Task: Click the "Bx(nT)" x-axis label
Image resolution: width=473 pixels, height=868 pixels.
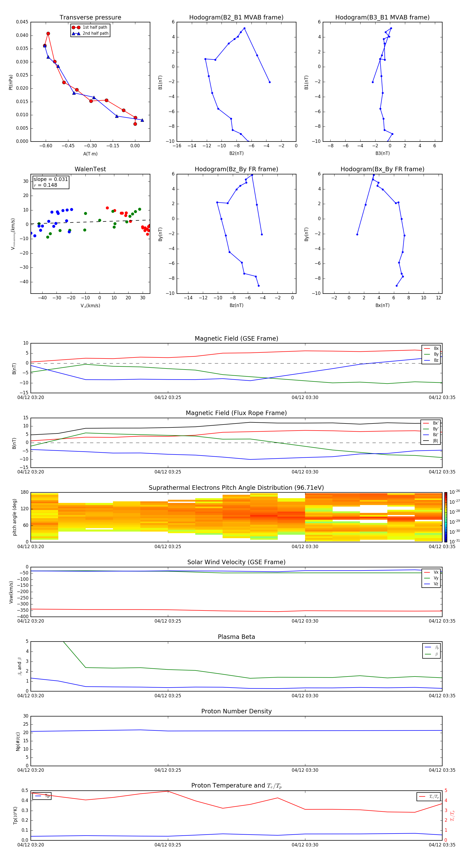Action: (x=382, y=305)
